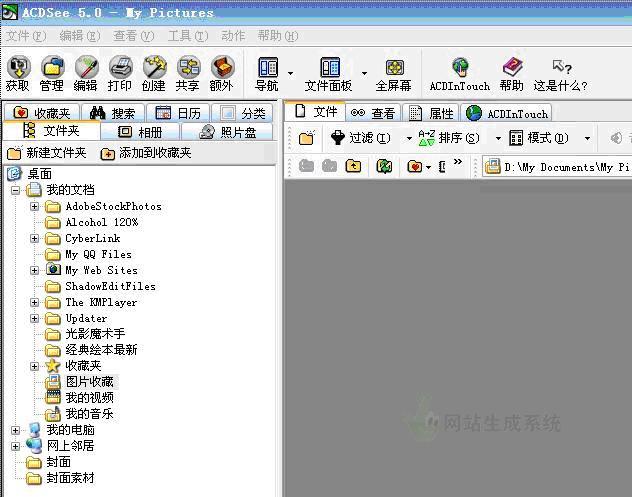Open dropdown arrow next to 过滤(I)
Image resolution: width=632 pixels, height=497 pixels.
409,139
